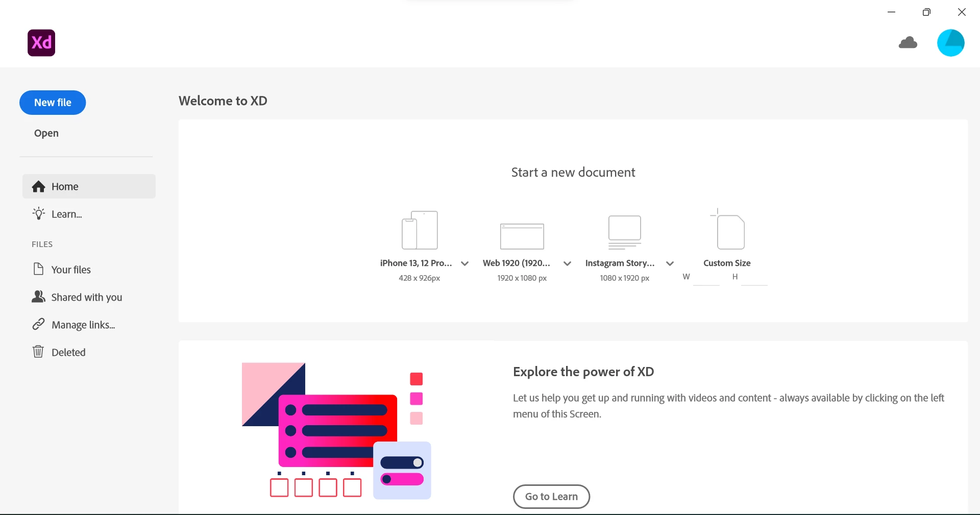Click the Explore XD illustration graphic

click(336, 431)
